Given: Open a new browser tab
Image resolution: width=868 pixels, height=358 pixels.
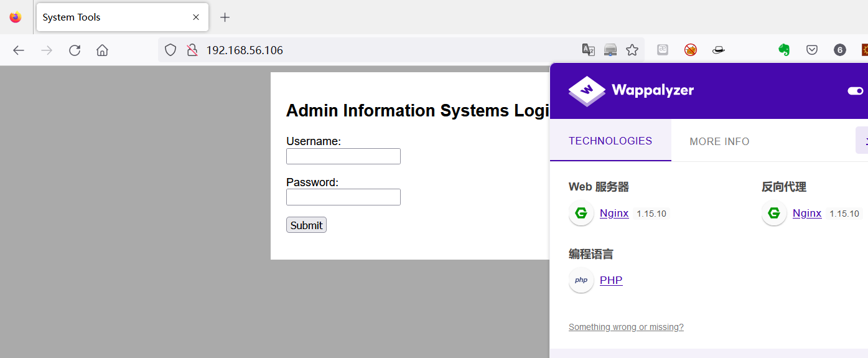Looking at the screenshot, I should [x=225, y=17].
